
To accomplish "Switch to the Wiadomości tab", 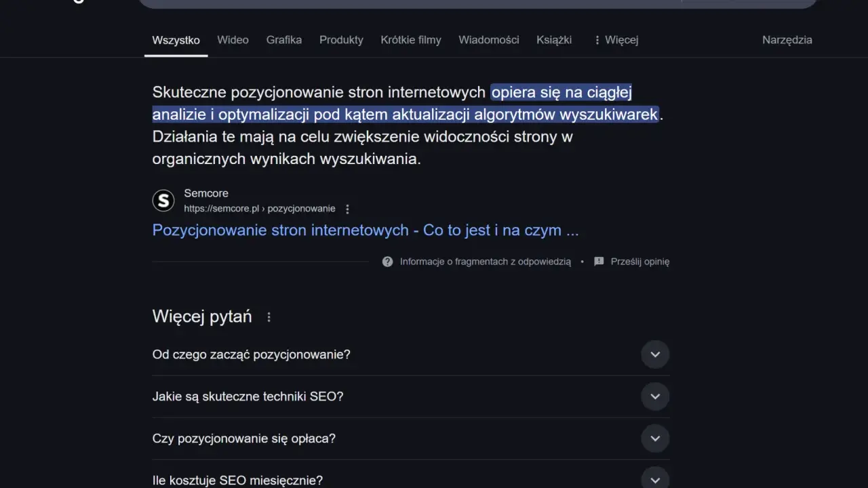I will click(489, 40).
